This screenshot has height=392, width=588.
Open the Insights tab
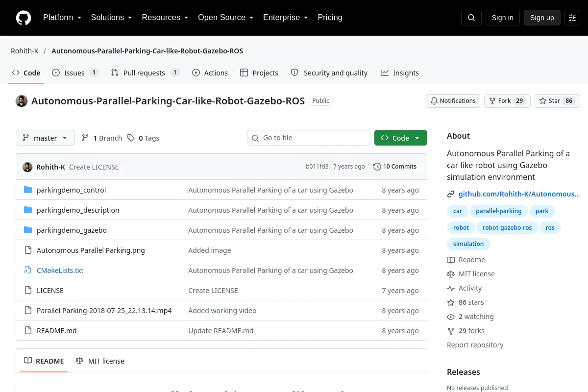pos(400,73)
